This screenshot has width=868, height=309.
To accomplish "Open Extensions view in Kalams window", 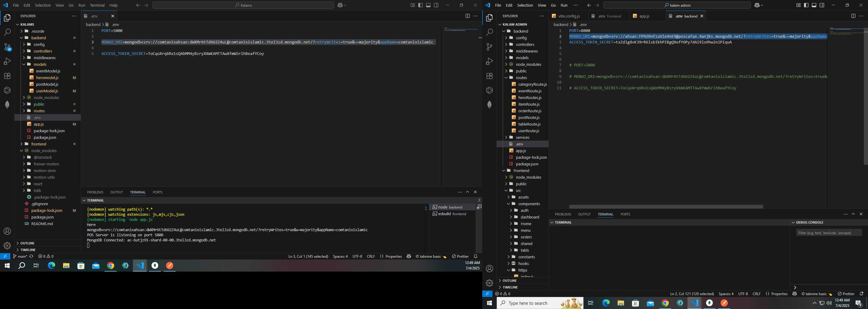I will click(x=7, y=76).
